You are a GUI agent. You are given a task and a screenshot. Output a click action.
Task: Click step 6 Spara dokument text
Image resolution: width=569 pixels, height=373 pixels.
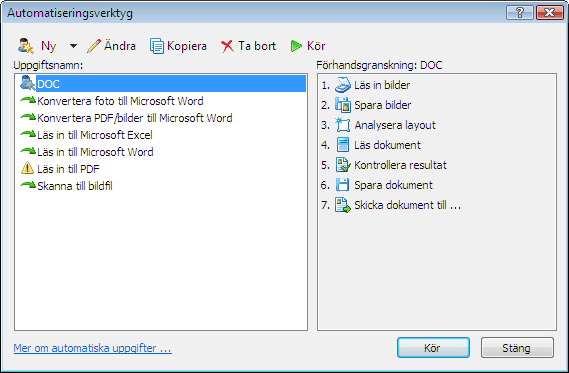point(393,185)
